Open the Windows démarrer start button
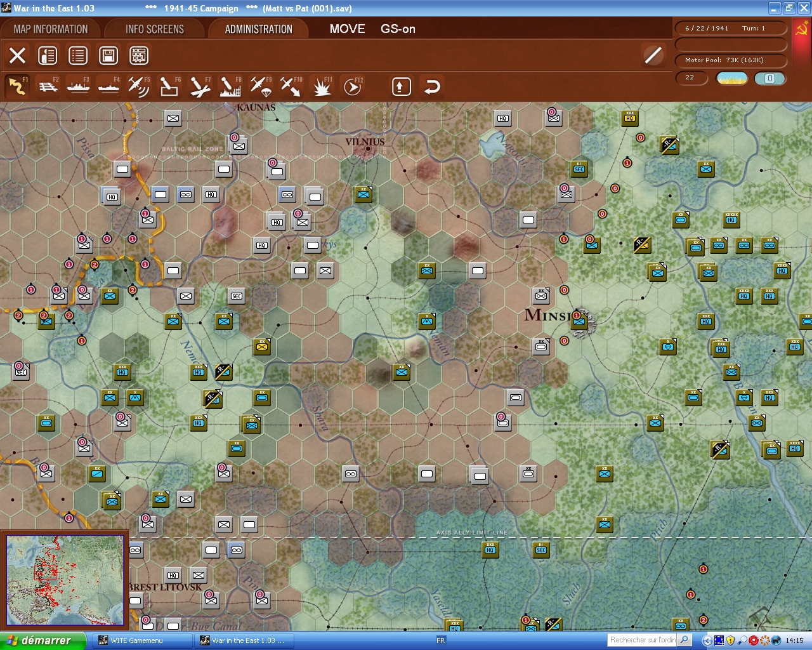Screen dimensions: 812x650 [43, 640]
